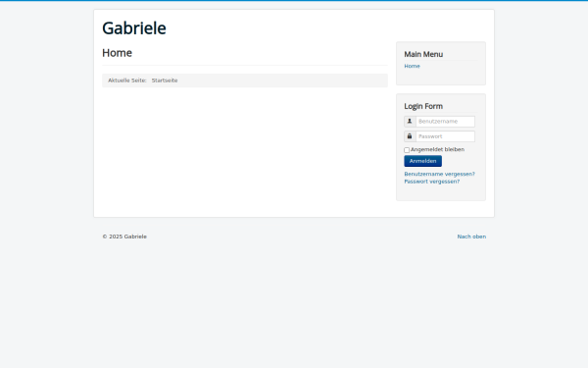Viewport: 588px width, 368px height.
Task: Click the lock icon beside Passwort
Action: [x=410, y=136]
